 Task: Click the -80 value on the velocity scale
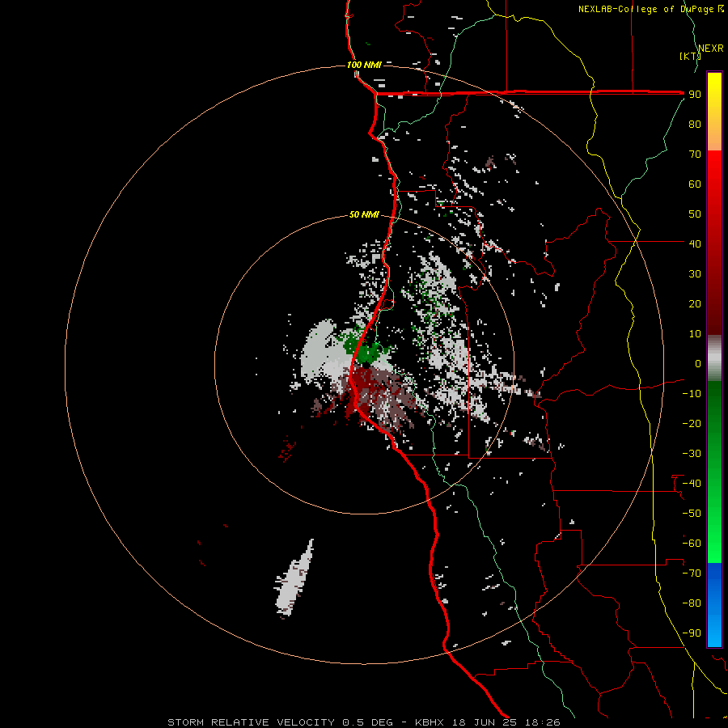692,603
